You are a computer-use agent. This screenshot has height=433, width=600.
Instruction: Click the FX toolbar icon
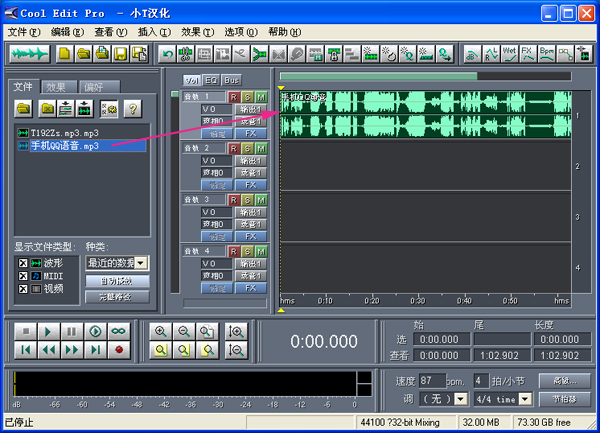click(528, 54)
